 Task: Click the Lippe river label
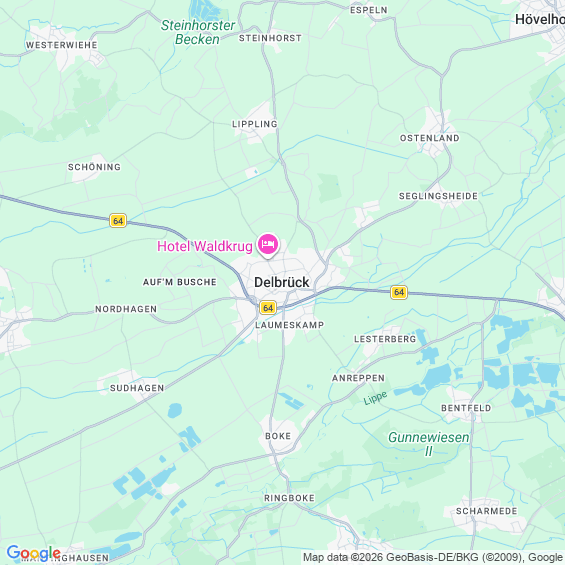click(x=375, y=398)
